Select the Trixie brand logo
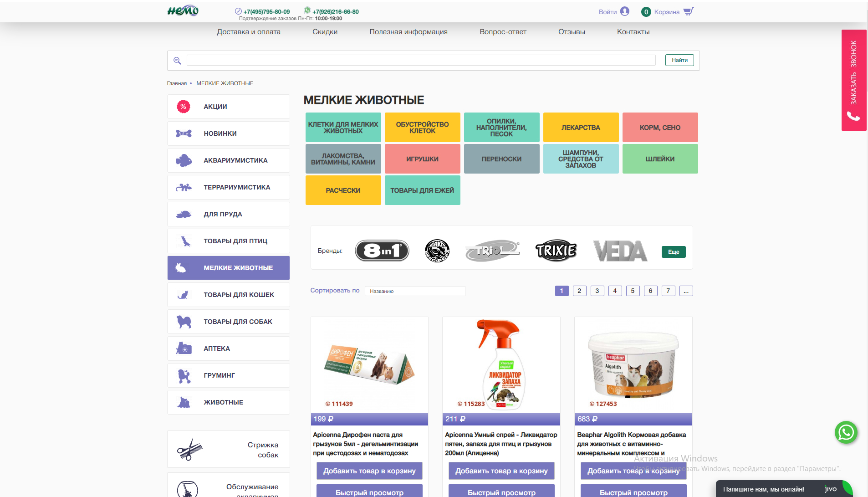The width and height of the screenshot is (868, 497). click(x=556, y=251)
